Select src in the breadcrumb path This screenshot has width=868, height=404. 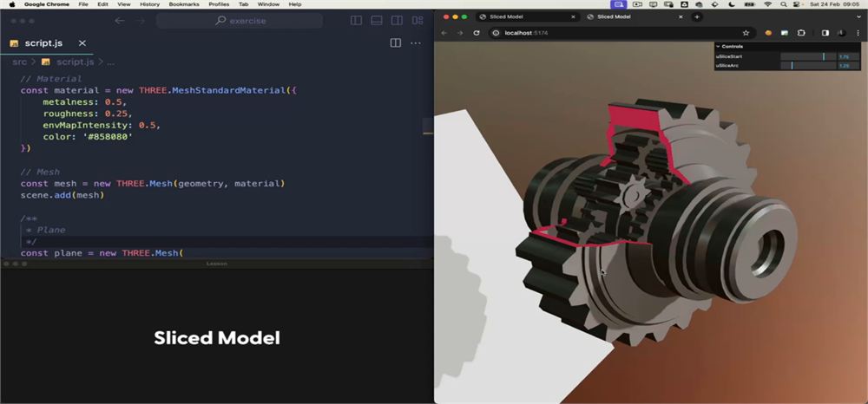coord(19,62)
